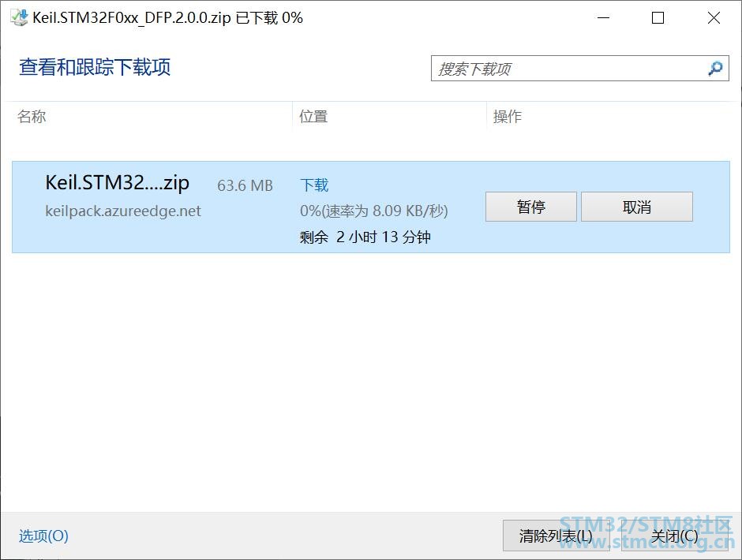Open the blue download location link
The image size is (742, 560).
pos(314,185)
